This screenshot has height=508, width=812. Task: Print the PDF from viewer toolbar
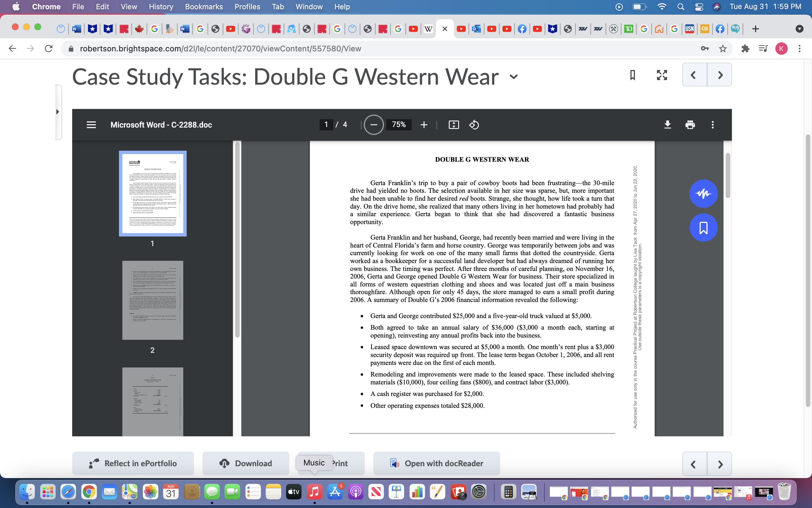coord(690,125)
